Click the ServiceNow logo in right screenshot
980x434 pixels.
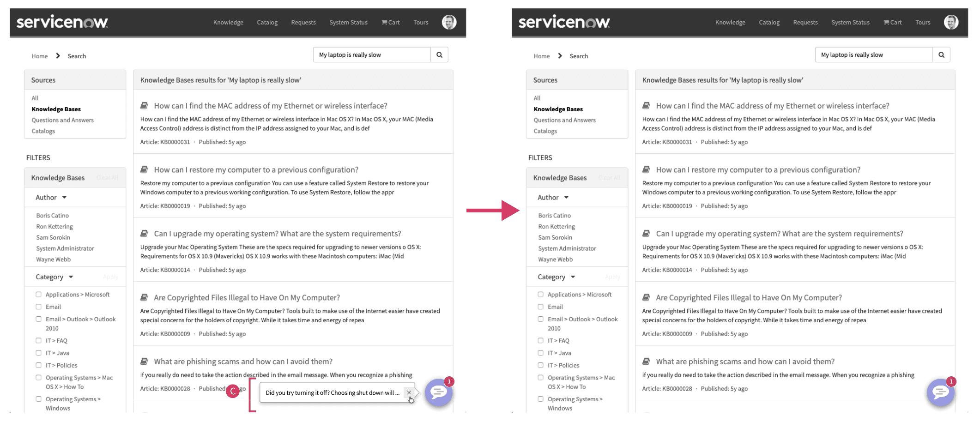point(564,22)
